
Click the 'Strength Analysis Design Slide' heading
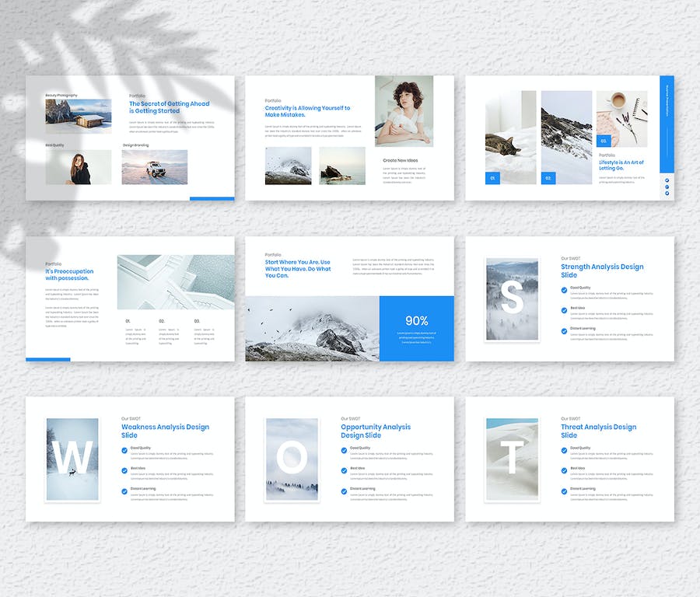(x=602, y=271)
